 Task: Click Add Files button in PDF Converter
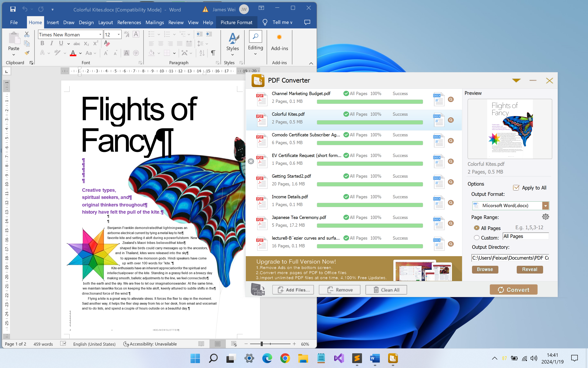293,290
